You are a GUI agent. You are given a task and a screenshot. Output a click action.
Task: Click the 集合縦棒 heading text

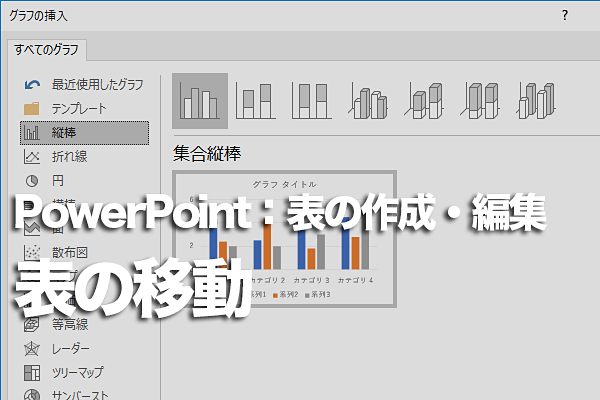tap(207, 154)
